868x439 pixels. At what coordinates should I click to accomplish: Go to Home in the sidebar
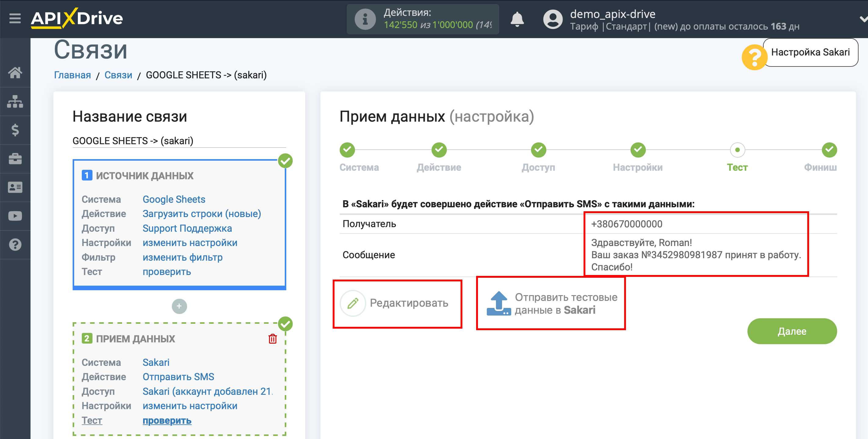click(x=15, y=72)
